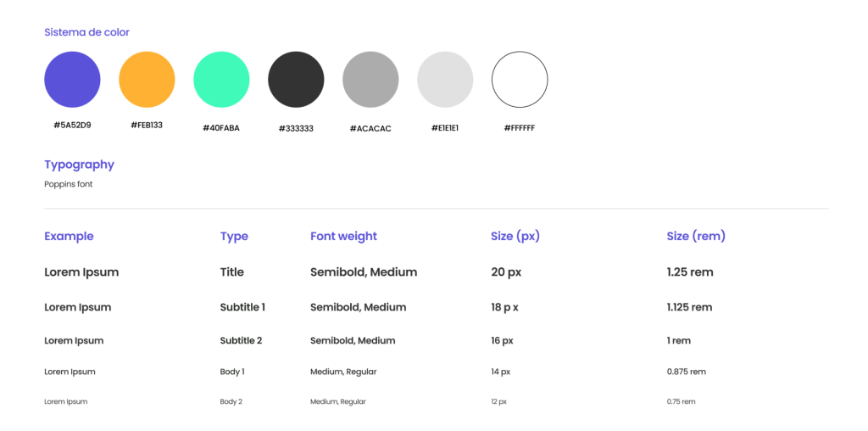Select the Title type row cell
Image resolution: width=868 pixels, height=431 pixels.
click(232, 272)
